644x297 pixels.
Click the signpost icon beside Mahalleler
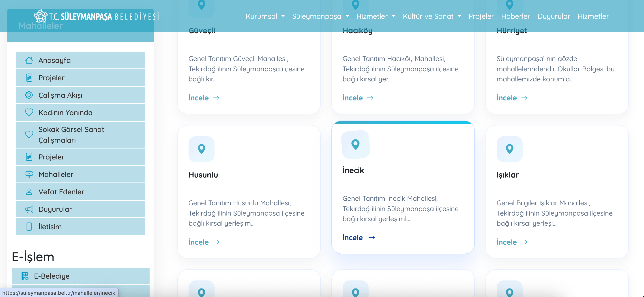[29, 174]
